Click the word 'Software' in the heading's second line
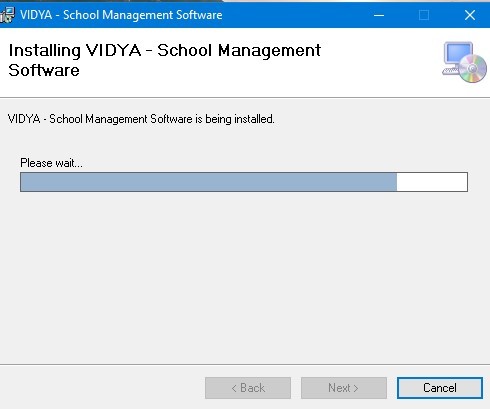Screen dimensions: 490x409 click(x=44, y=70)
